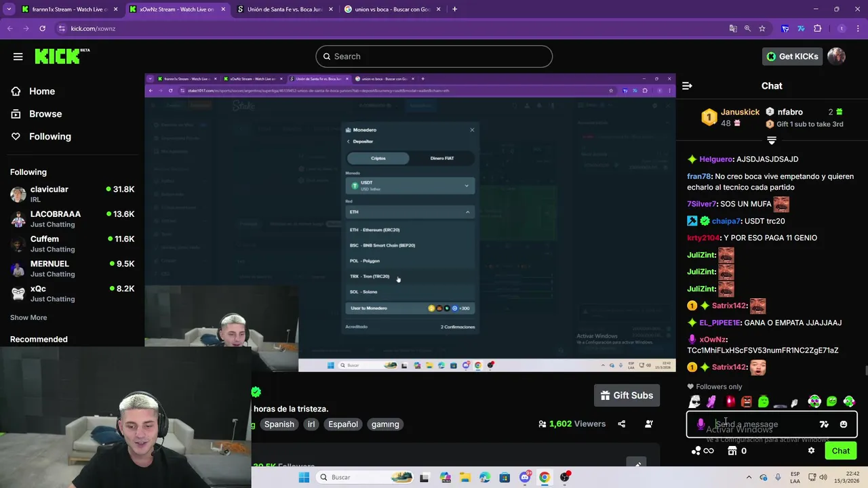Click the 1,602 Viewers count
Screen dimensions: 868x488
(x=572, y=424)
